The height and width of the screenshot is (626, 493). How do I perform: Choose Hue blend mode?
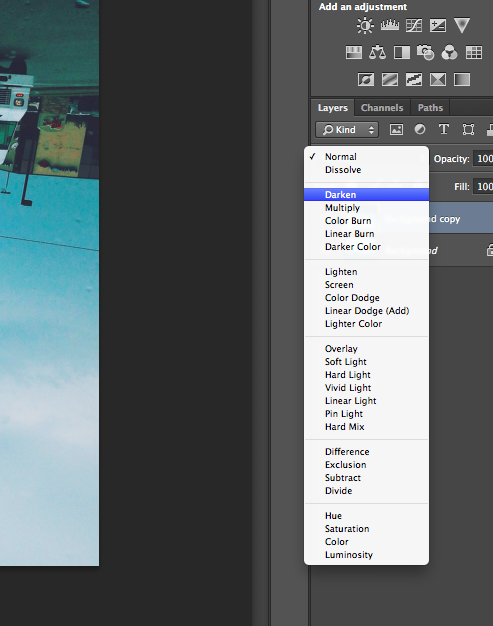pyautogui.click(x=366, y=516)
